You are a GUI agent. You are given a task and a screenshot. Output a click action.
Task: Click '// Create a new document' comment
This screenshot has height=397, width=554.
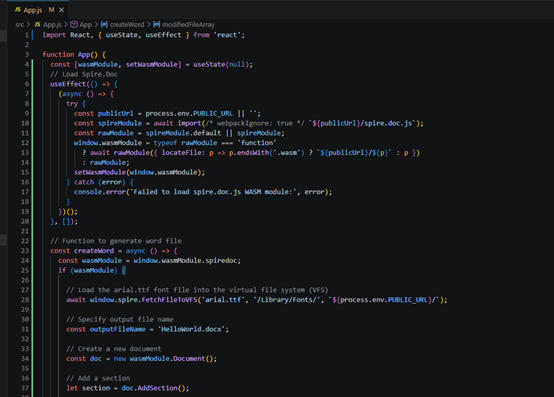(x=114, y=349)
